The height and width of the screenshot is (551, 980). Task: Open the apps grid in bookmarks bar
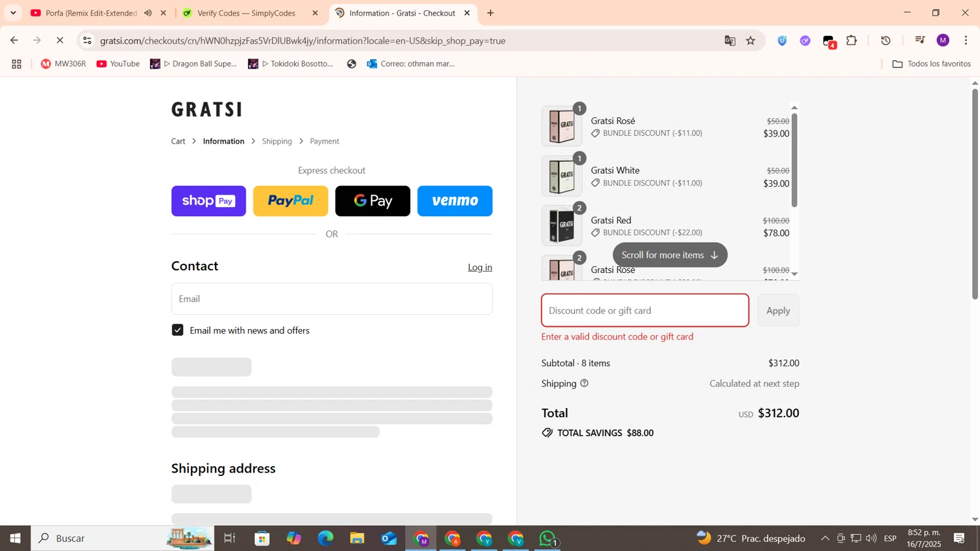17,64
